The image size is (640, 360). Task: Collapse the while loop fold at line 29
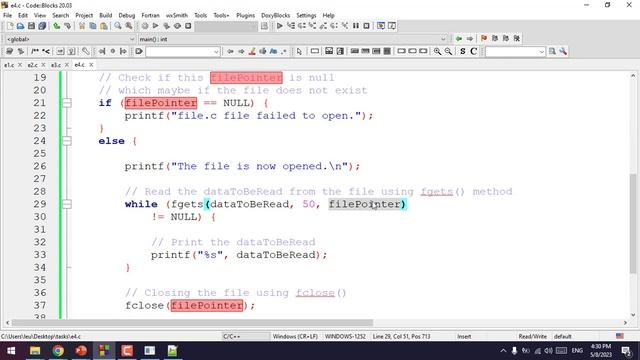click(67, 204)
